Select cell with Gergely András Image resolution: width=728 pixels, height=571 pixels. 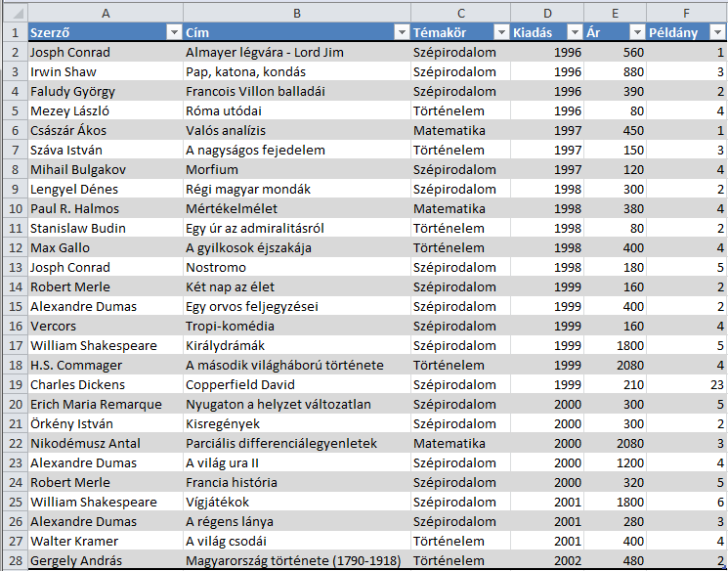click(x=106, y=561)
